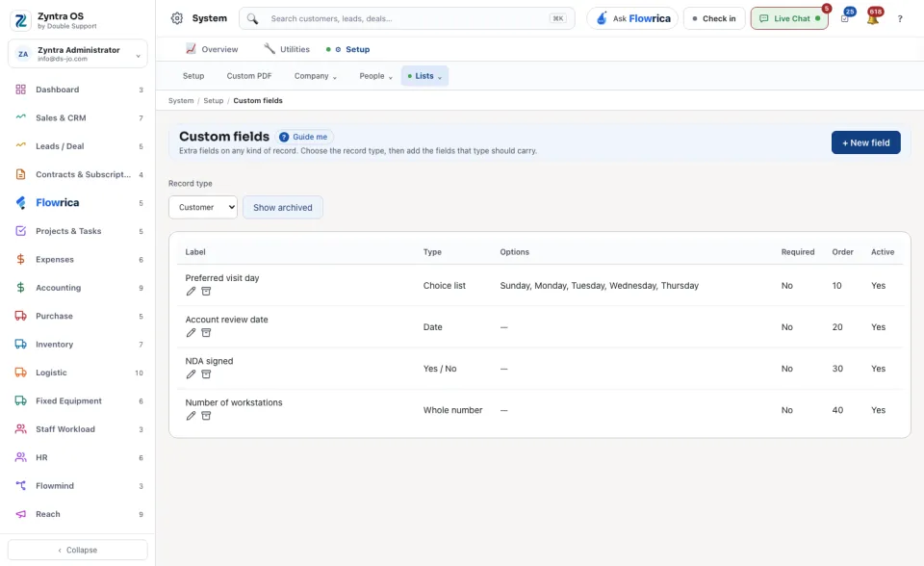924x566 pixels.
Task: Open tasks checklist icon with 25 badge
Action: pyautogui.click(x=846, y=17)
